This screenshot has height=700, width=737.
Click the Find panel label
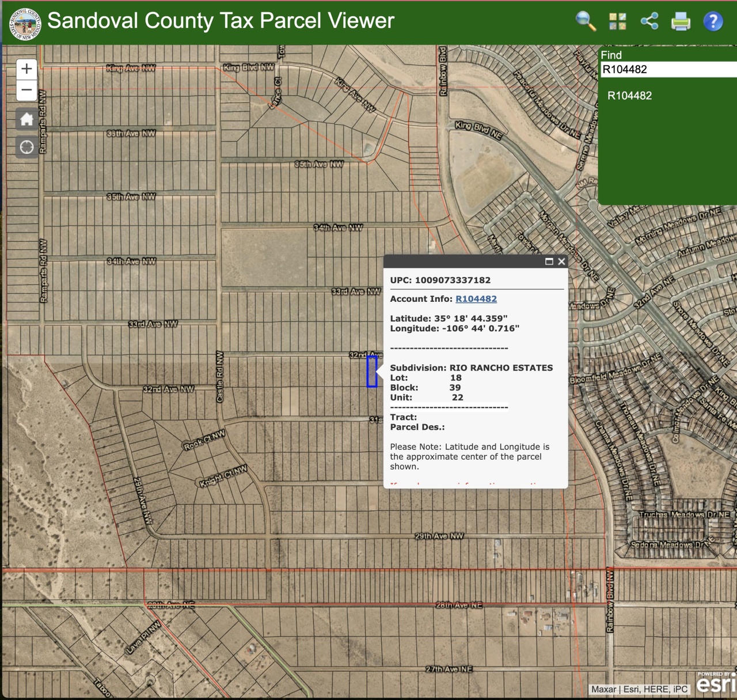(611, 55)
